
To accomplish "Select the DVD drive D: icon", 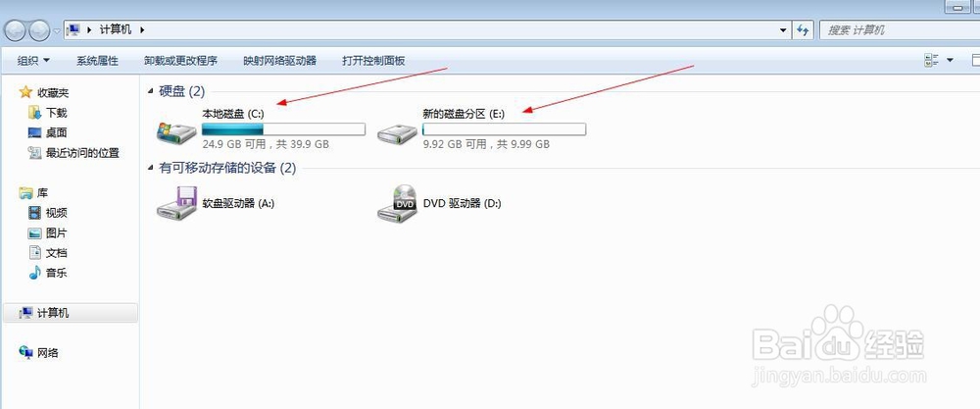I will coord(398,203).
